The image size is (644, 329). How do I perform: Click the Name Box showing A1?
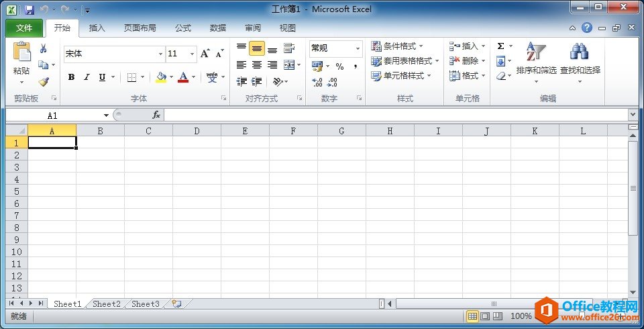pos(52,115)
